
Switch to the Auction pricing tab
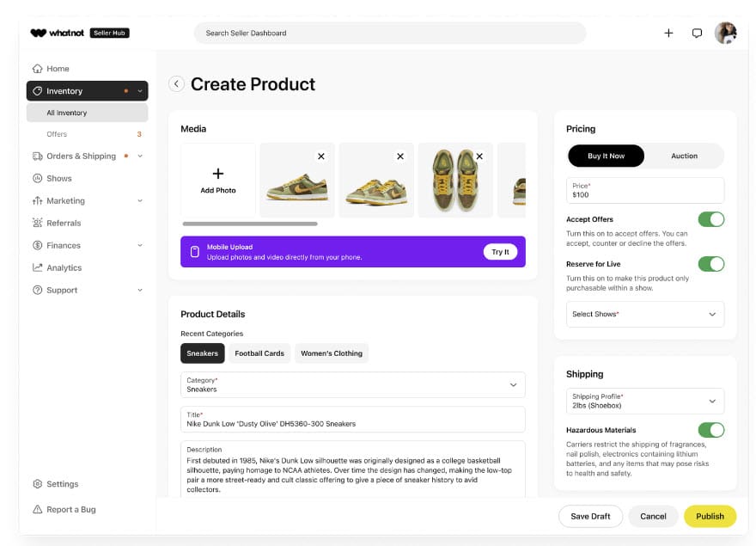tap(684, 156)
